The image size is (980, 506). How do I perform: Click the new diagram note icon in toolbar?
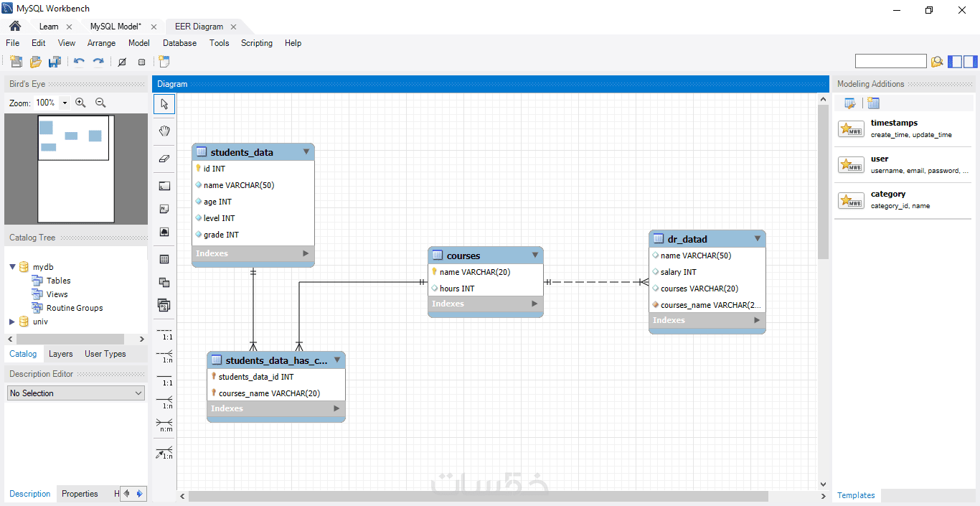point(164,62)
